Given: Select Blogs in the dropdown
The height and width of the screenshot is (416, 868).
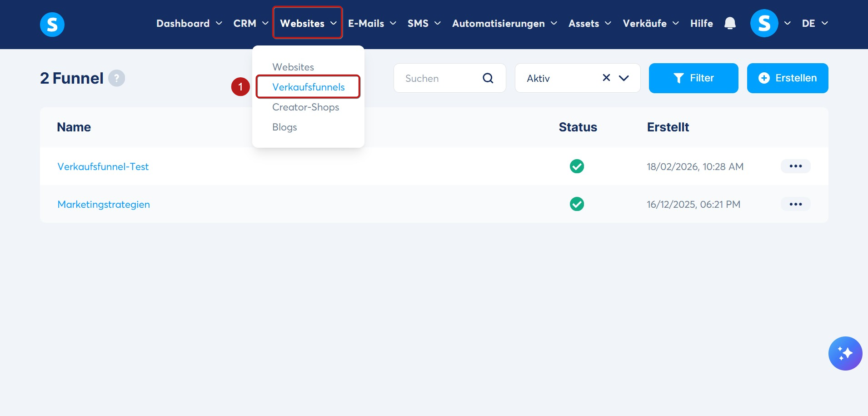Looking at the screenshot, I should (x=284, y=127).
